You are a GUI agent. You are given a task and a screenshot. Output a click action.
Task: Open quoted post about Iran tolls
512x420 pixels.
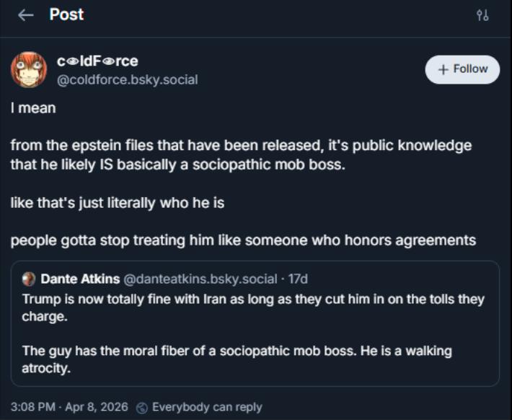click(x=253, y=307)
